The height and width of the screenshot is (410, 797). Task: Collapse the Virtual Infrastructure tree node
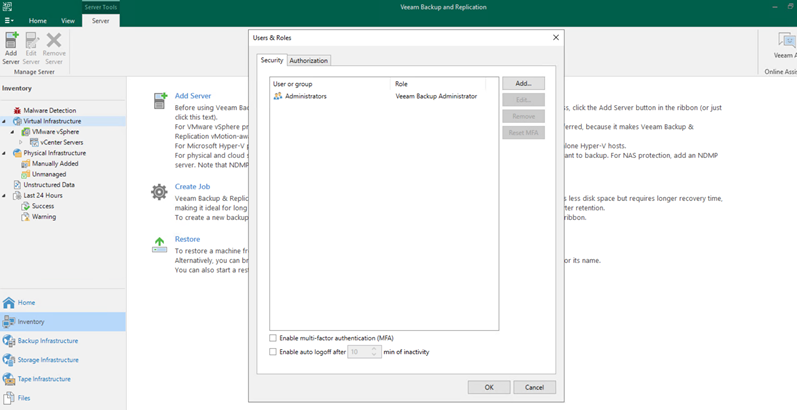pyautogui.click(x=6, y=121)
